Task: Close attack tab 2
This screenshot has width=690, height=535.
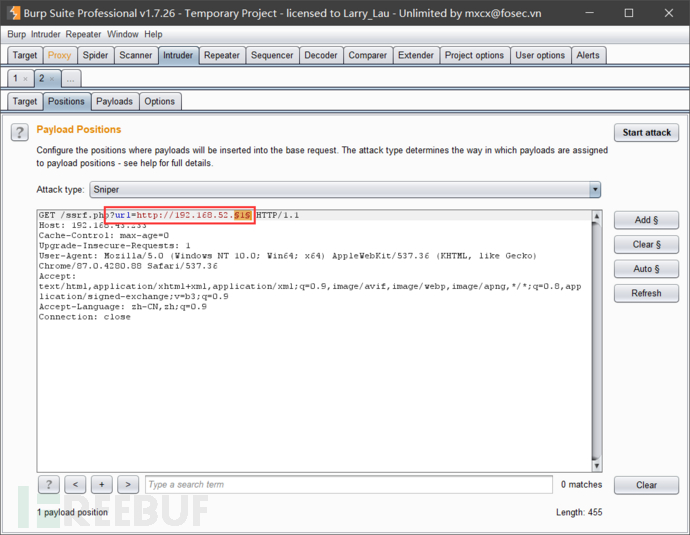Action: pos(53,78)
